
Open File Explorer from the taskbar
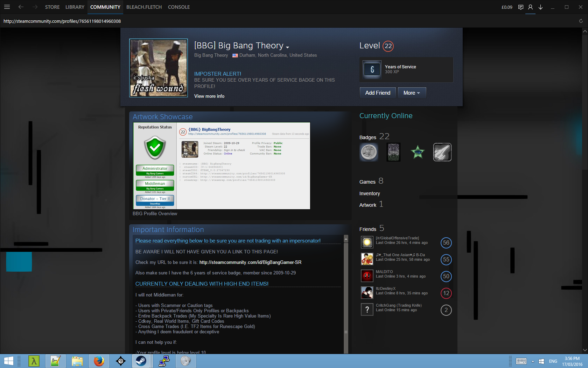pos(77,361)
